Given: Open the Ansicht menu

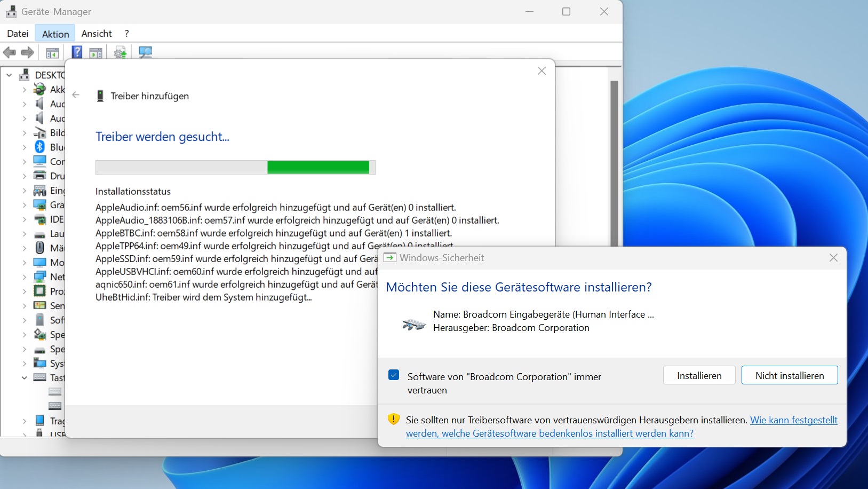Looking at the screenshot, I should click(x=97, y=34).
